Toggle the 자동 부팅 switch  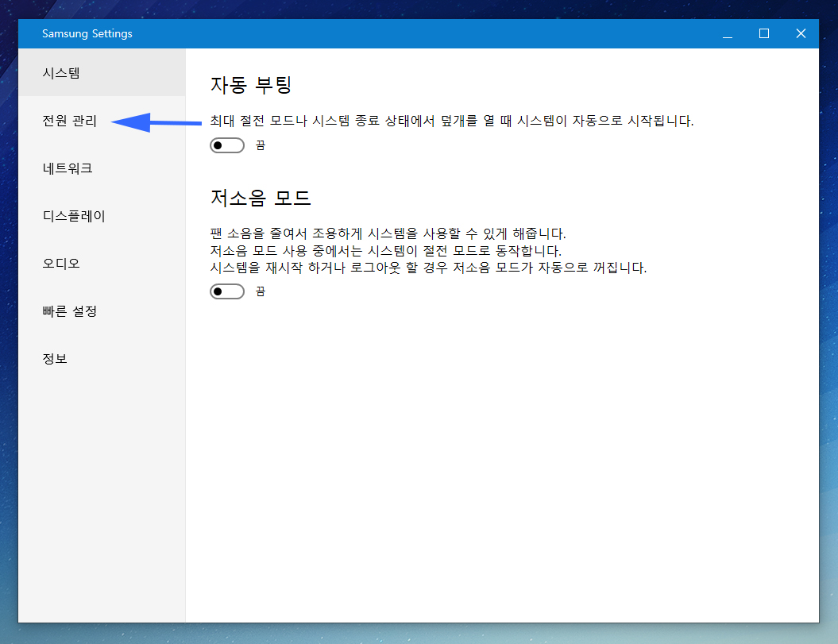click(227, 145)
